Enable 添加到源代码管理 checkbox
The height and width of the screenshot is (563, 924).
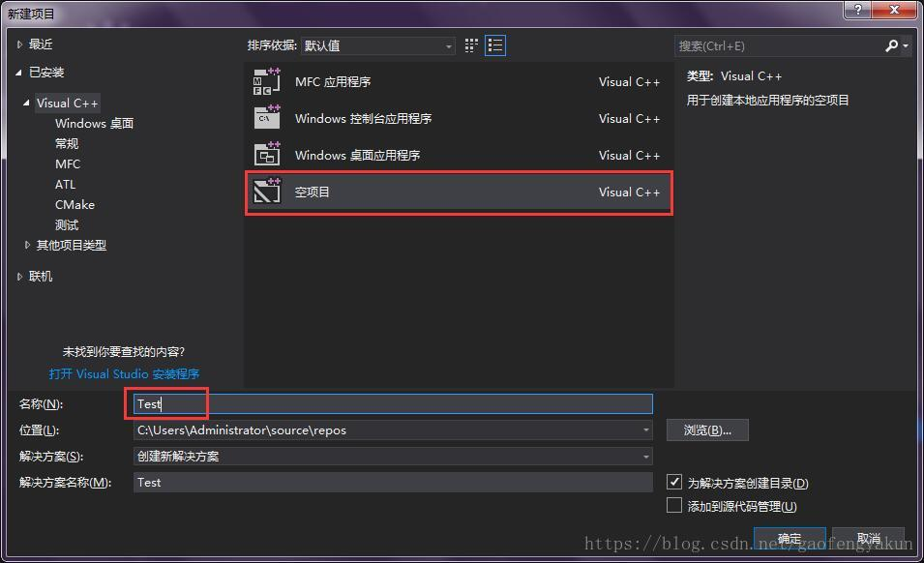tap(673, 504)
